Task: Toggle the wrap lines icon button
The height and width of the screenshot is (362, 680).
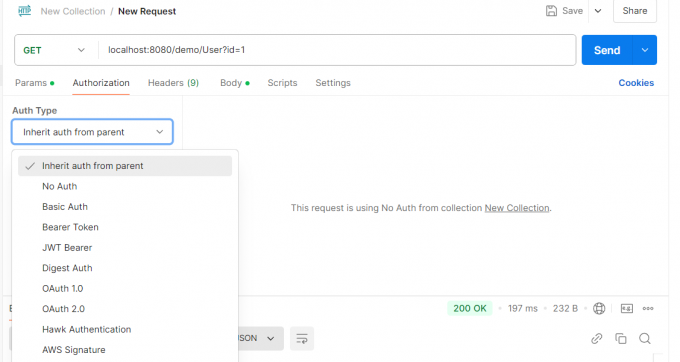Action: 302,338
